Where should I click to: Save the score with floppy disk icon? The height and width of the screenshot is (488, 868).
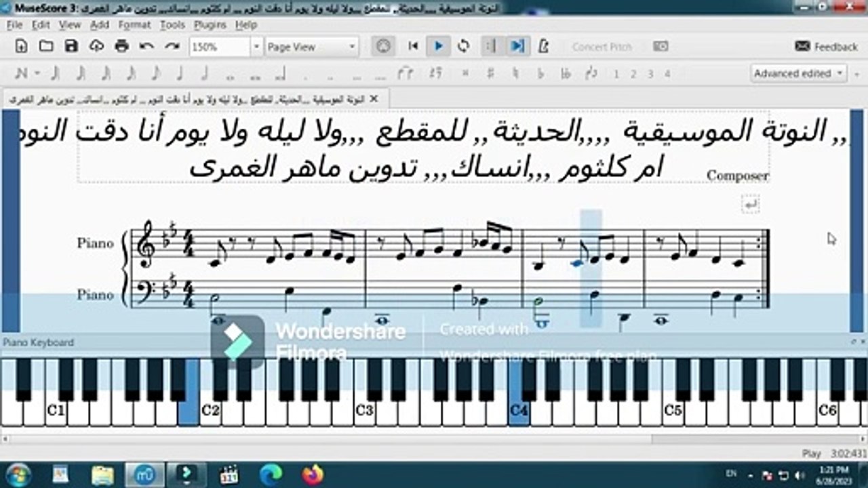click(71, 46)
